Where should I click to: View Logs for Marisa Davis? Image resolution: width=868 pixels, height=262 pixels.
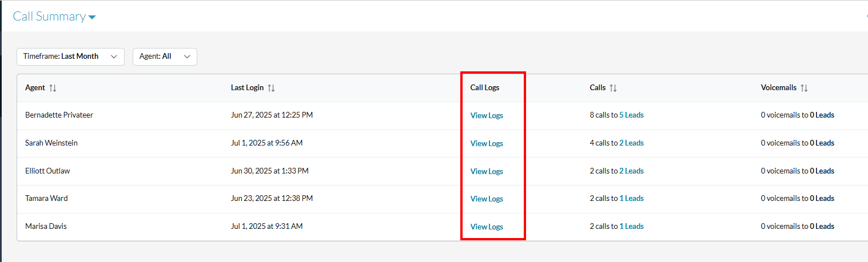pyautogui.click(x=487, y=227)
